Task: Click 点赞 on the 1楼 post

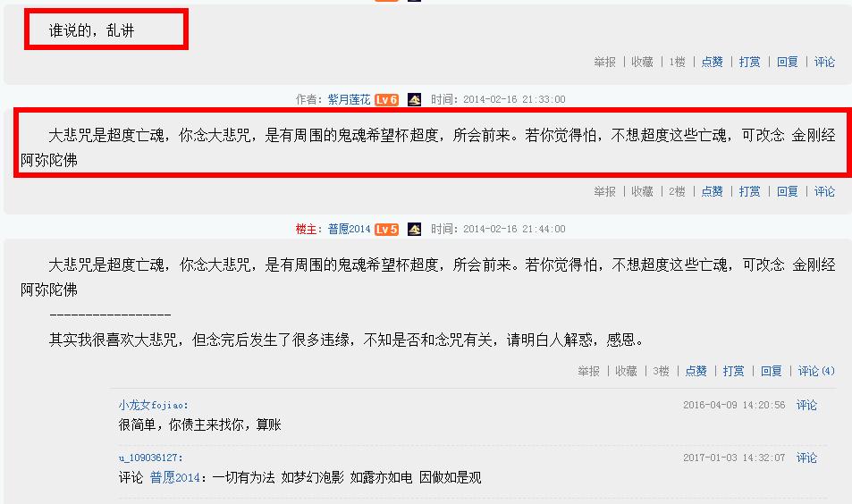Action: (712, 62)
